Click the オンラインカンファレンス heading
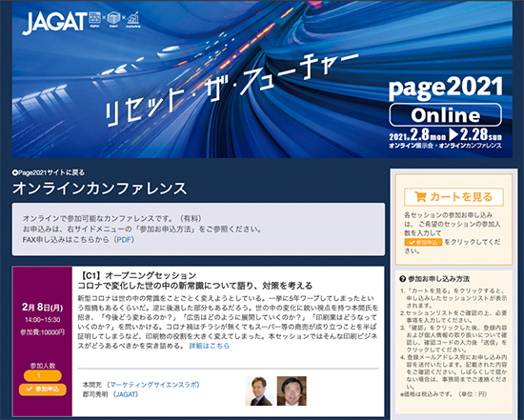The width and height of the screenshot is (524, 420). (x=100, y=189)
